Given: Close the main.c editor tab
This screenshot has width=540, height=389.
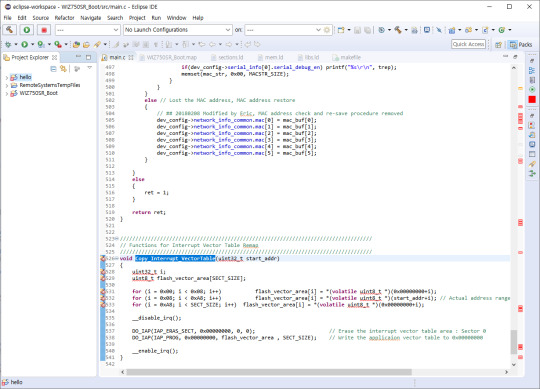Looking at the screenshot, I should [131, 57].
